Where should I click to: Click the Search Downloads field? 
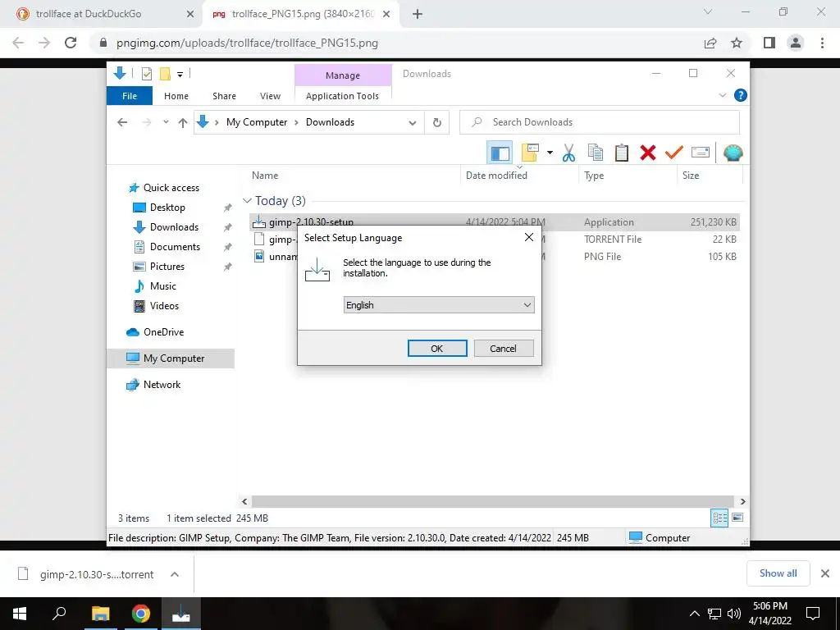(600, 122)
